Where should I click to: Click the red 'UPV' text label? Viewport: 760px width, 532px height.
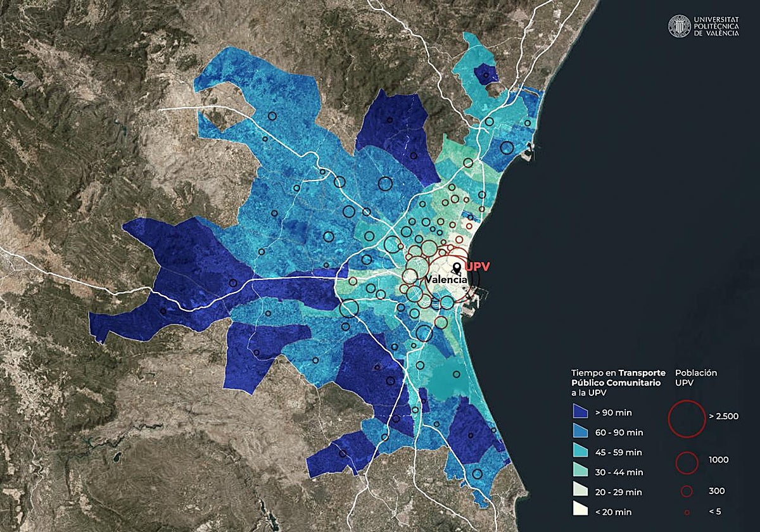(477, 265)
